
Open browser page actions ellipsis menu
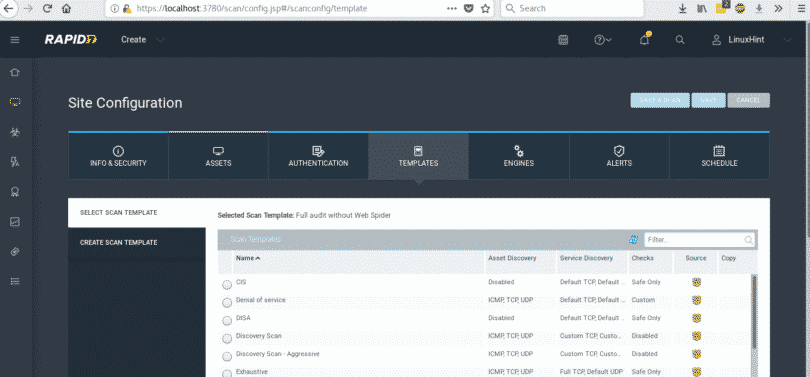point(451,8)
